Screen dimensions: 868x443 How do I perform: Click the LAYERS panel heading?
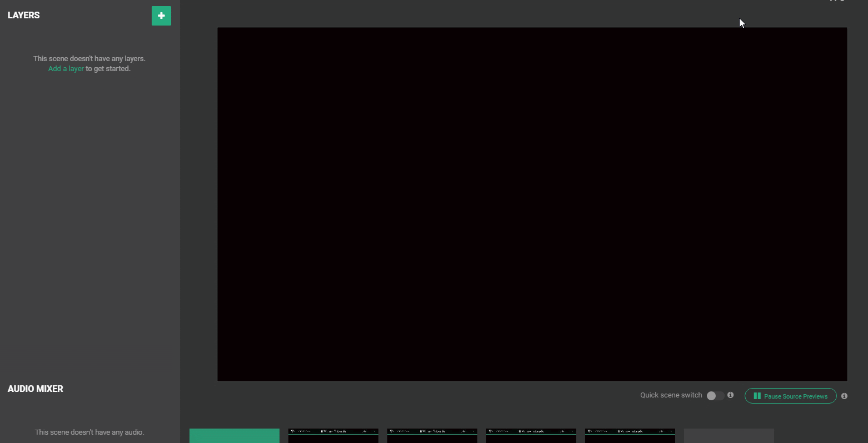pyautogui.click(x=24, y=16)
